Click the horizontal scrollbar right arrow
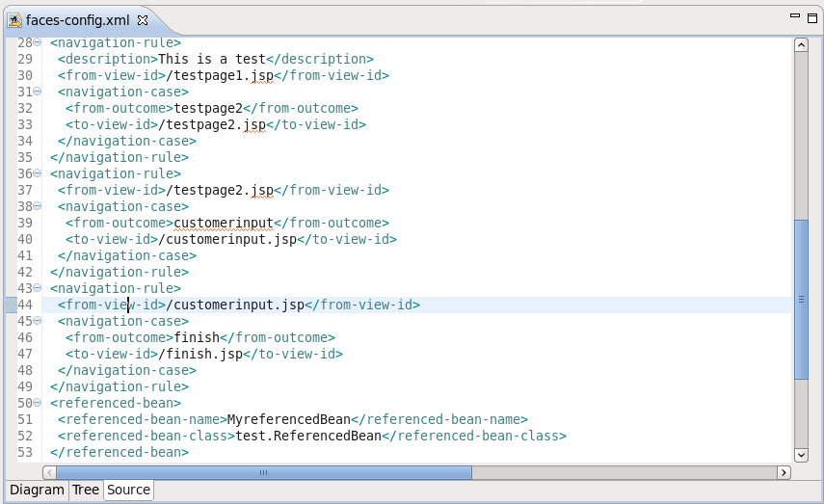824x504 pixels. pos(784,472)
